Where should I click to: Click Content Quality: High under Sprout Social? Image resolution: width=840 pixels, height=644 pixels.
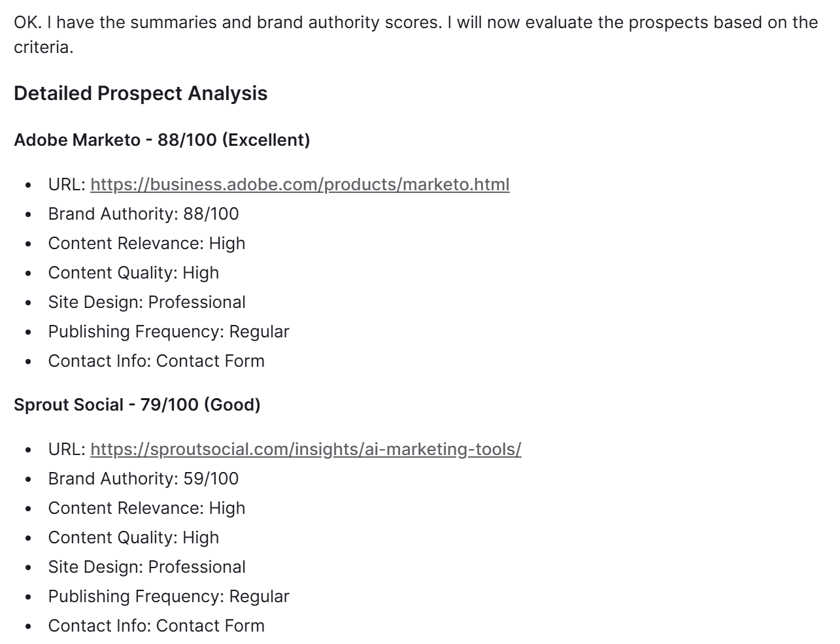[133, 537]
